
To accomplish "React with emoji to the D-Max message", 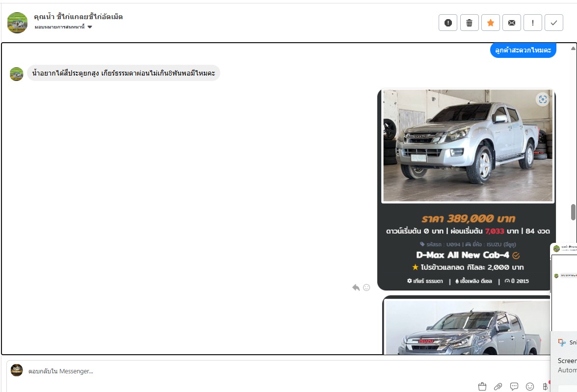I will (x=367, y=287).
